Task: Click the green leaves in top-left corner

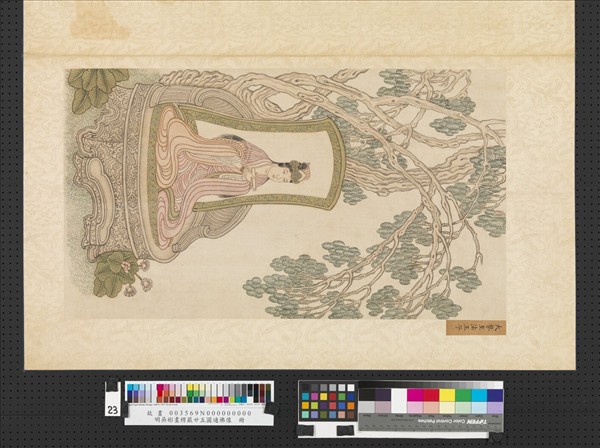Action: pos(97,87)
